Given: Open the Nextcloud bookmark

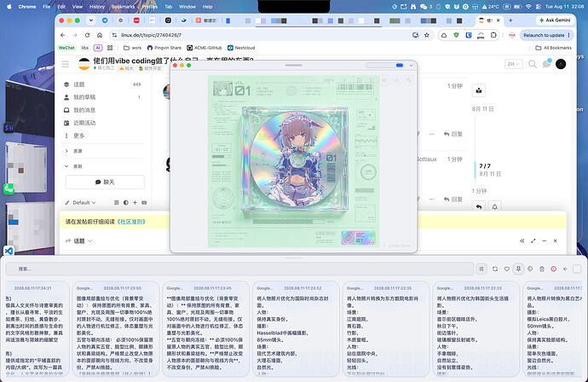Looking at the screenshot, I should 241,48.
